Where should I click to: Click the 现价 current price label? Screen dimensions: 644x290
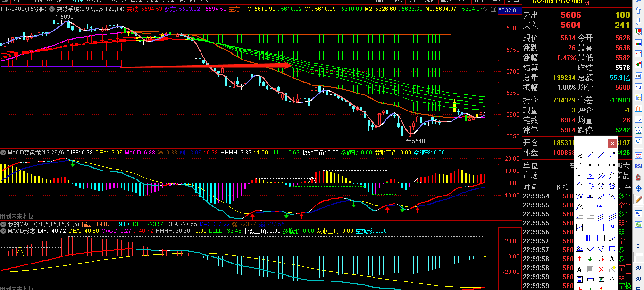(x=531, y=38)
